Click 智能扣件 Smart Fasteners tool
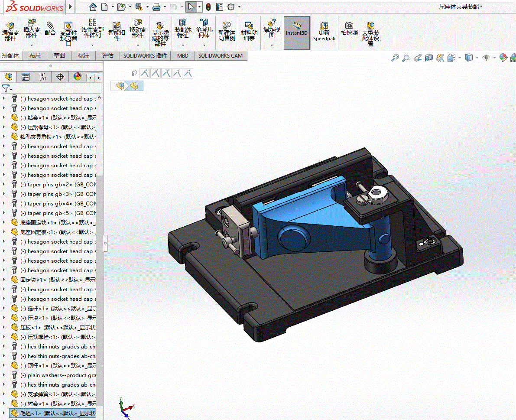This screenshot has width=516, height=420. [117, 31]
